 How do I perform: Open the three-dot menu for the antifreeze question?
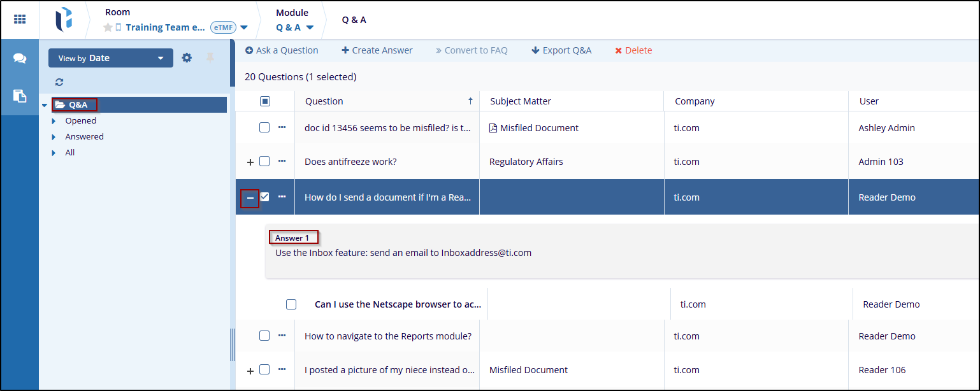pyautogui.click(x=282, y=161)
